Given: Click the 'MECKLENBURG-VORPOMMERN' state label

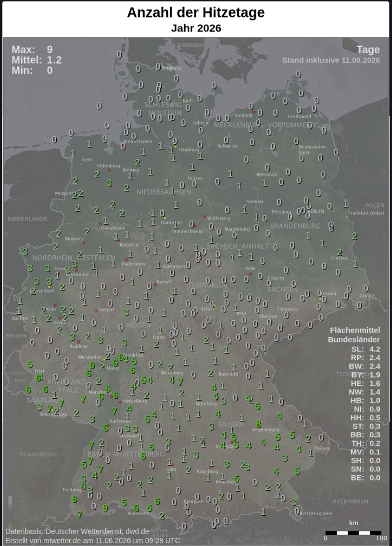Looking at the screenshot, I should (265, 125).
